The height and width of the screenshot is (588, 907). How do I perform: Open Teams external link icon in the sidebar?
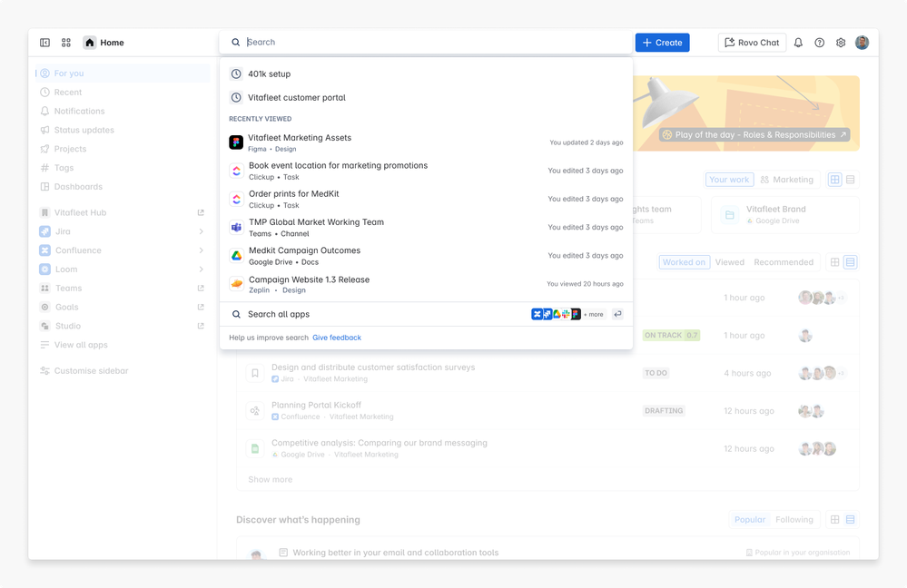pos(201,288)
